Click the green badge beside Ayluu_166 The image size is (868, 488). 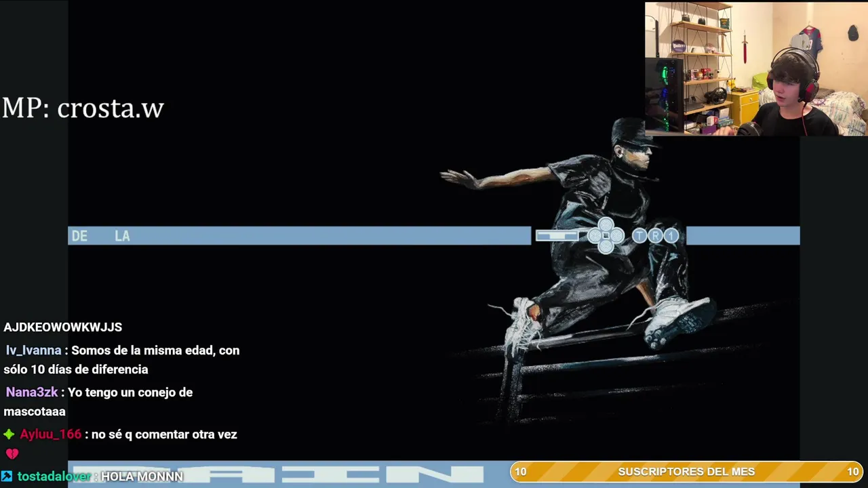click(x=9, y=434)
